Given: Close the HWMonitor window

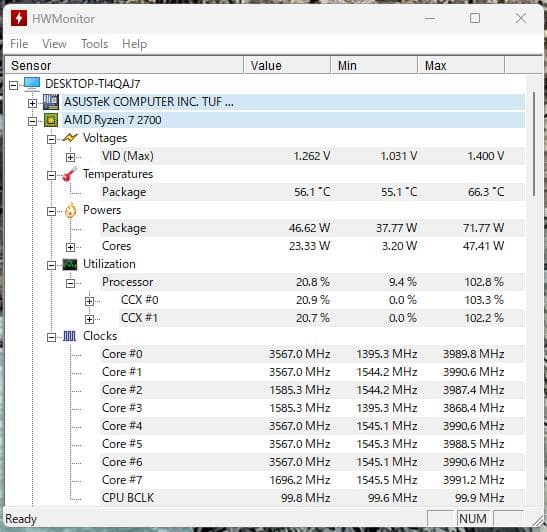Looking at the screenshot, I should (521, 18).
